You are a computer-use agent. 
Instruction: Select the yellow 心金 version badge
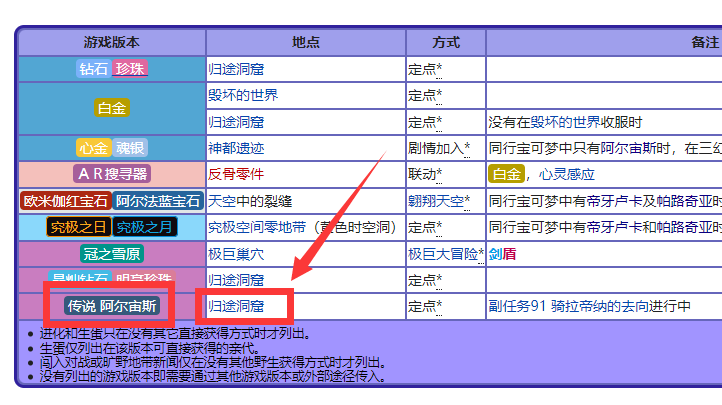click(x=93, y=148)
